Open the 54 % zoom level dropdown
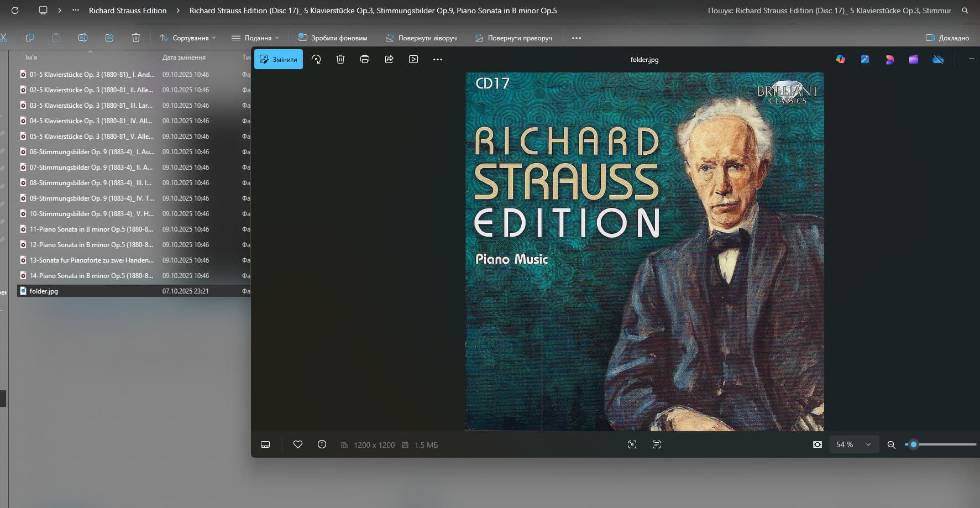Image resolution: width=980 pixels, height=508 pixels. point(853,444)
